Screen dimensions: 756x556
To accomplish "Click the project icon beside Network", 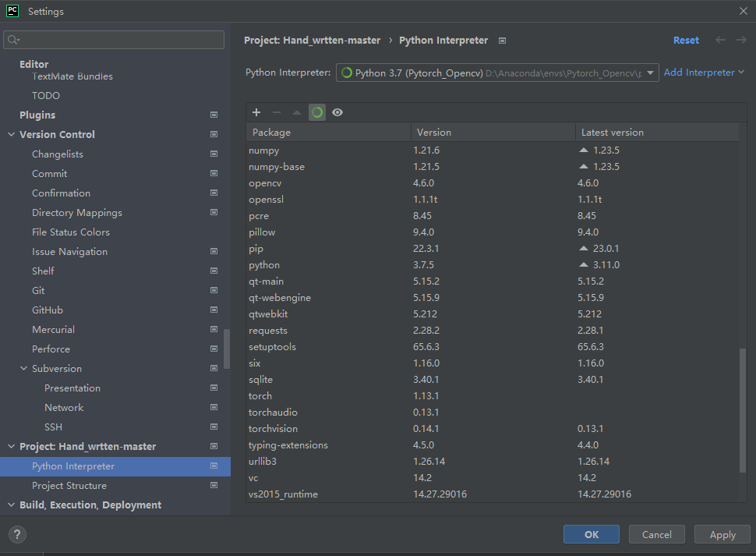I will (214, 407).
